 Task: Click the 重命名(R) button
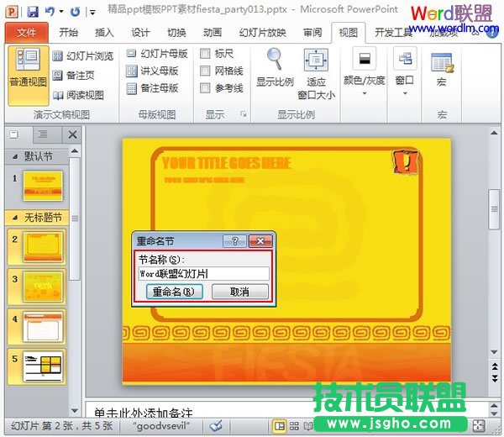(174, 292)
